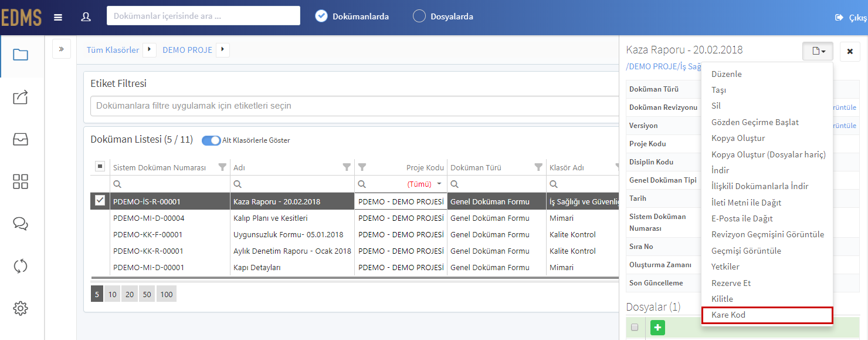The height and width of the screenshot is (340, 868).
Task: Click the Tüm Klasörler breadcrumb link
Action: (x=113, y=50)
